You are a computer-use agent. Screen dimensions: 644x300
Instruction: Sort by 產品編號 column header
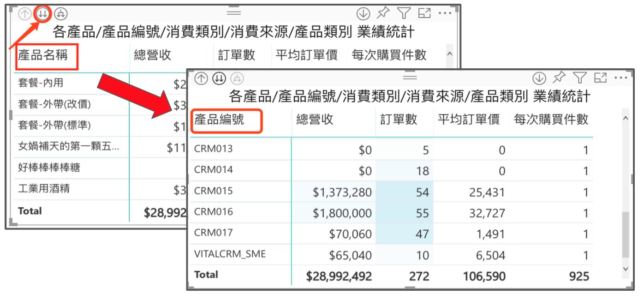click(x=219, y=120)
